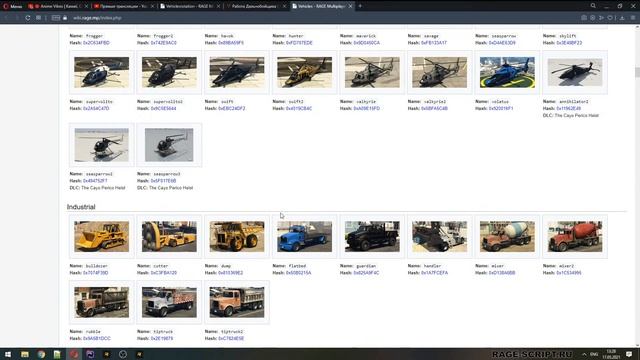
Task: Open Visual Studio icon in the taskbar
Action: [90, 354]
